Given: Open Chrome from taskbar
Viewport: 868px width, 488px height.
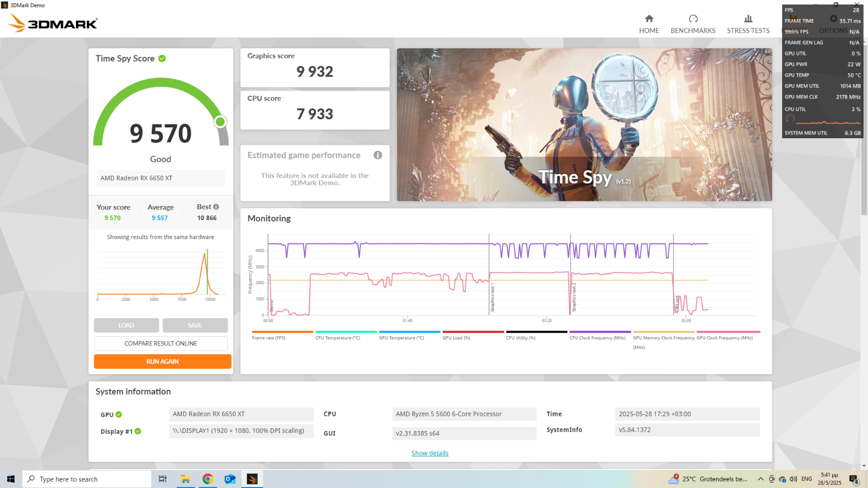Looking at the screenshot, I should pyautogui.click(x=208, y=479).
